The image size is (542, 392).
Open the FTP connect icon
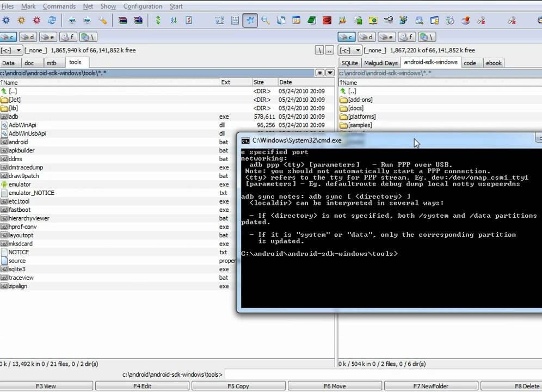click(219, 20)
